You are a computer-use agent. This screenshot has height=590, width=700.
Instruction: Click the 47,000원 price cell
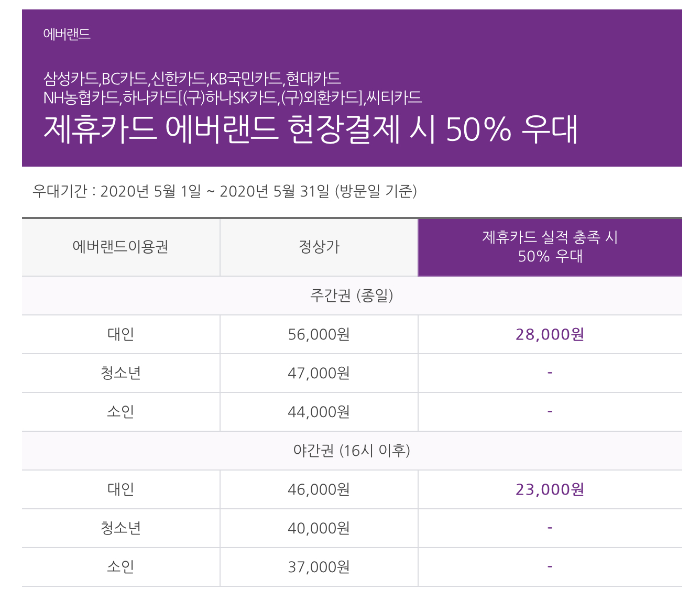tap(319, 373)
